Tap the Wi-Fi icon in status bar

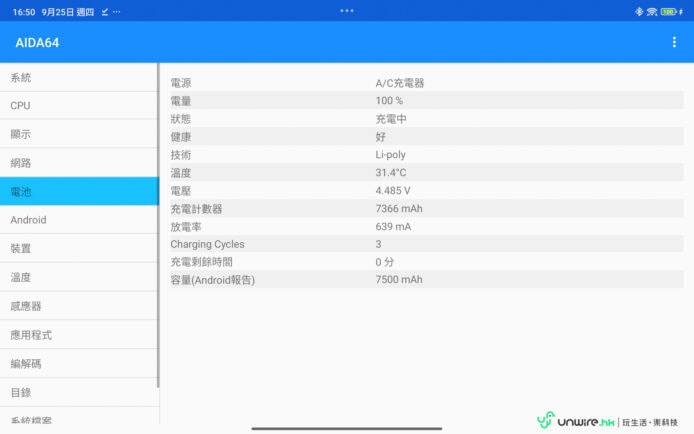coord(652,11)
